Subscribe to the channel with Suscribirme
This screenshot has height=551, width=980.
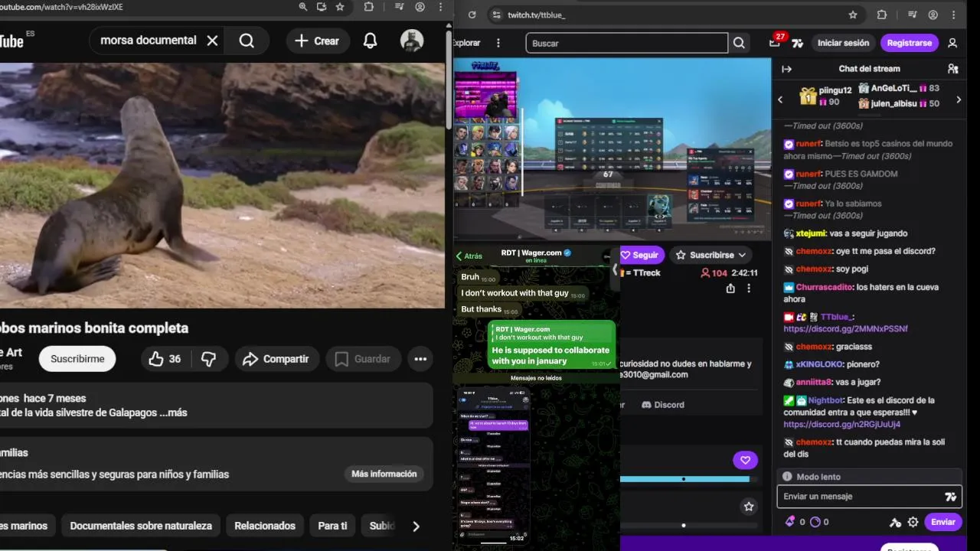coord(77,359)
